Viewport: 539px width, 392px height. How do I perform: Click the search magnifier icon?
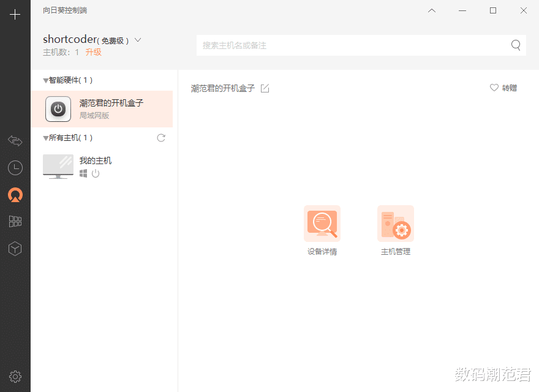click(516, 45)
